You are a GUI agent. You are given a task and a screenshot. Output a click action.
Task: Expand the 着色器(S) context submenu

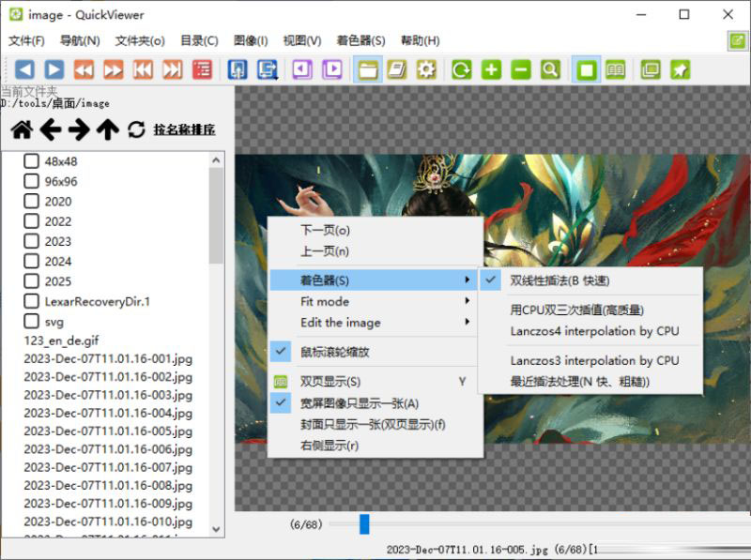tap(373, 280)
